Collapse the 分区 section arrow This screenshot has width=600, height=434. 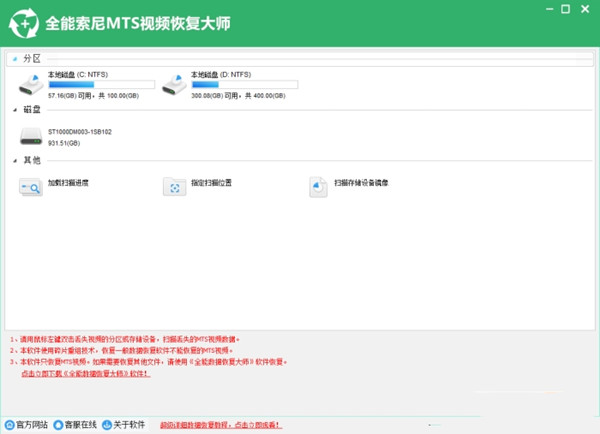point(15,59)
